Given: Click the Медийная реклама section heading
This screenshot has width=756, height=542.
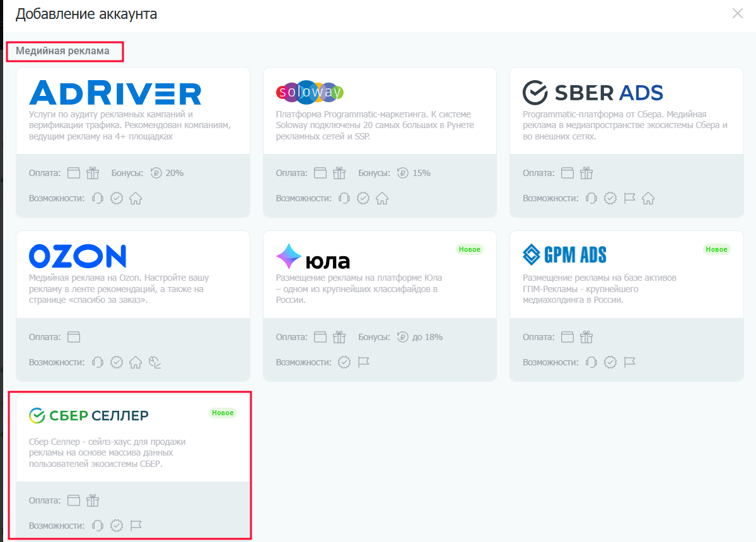Looking at the screenshot, I should point(62,50).
